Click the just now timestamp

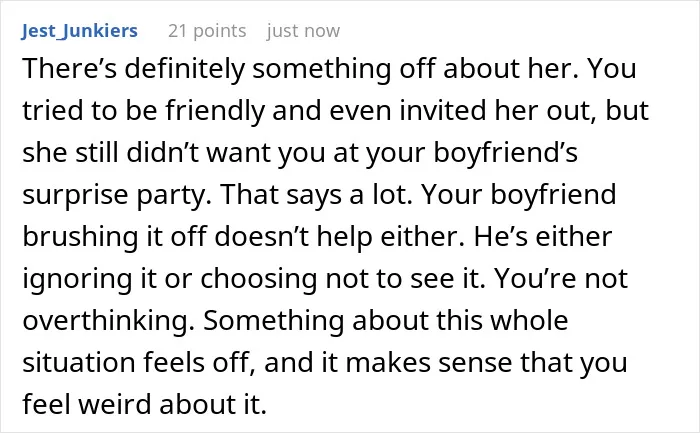tap(304, 31)
